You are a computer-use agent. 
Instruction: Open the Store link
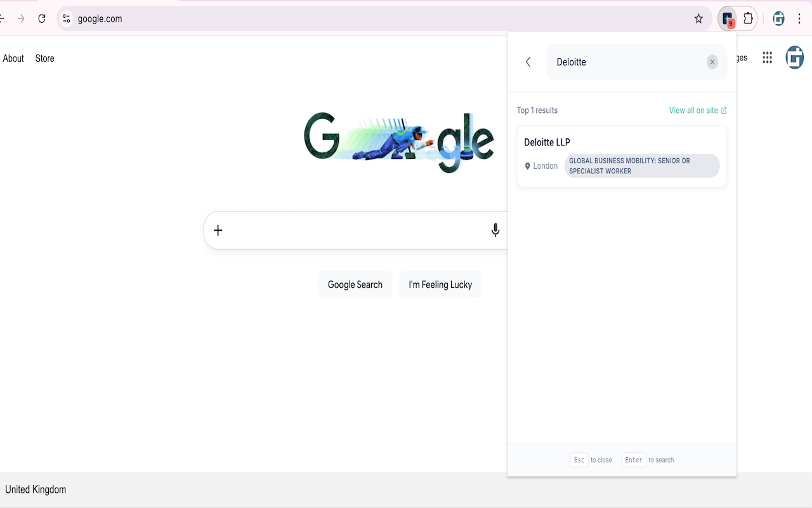pos(45,58)
